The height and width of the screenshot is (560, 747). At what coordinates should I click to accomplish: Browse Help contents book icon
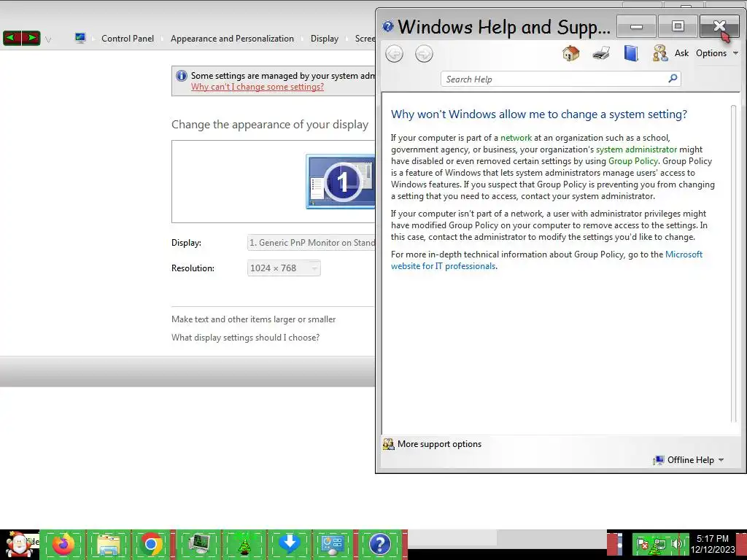pyautogui.click(x=631, y=52)
